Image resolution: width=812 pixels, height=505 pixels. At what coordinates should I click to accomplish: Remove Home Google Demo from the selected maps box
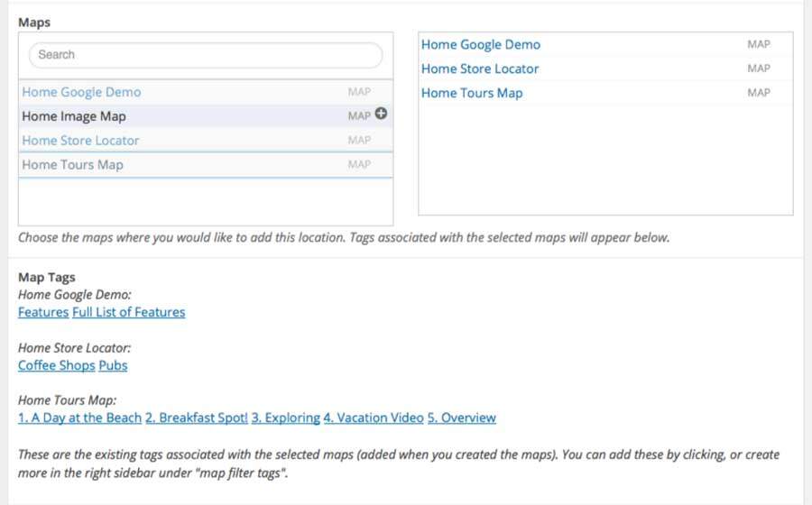coord(480,45)
